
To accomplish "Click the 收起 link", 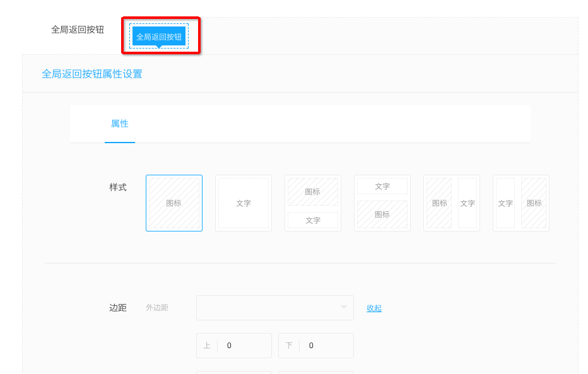I will [x=374, y=308].
